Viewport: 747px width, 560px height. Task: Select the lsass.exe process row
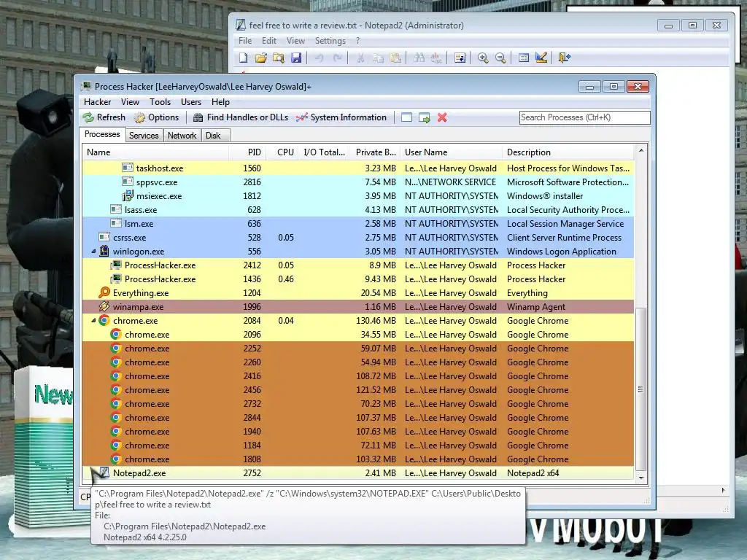coord(357,210)
